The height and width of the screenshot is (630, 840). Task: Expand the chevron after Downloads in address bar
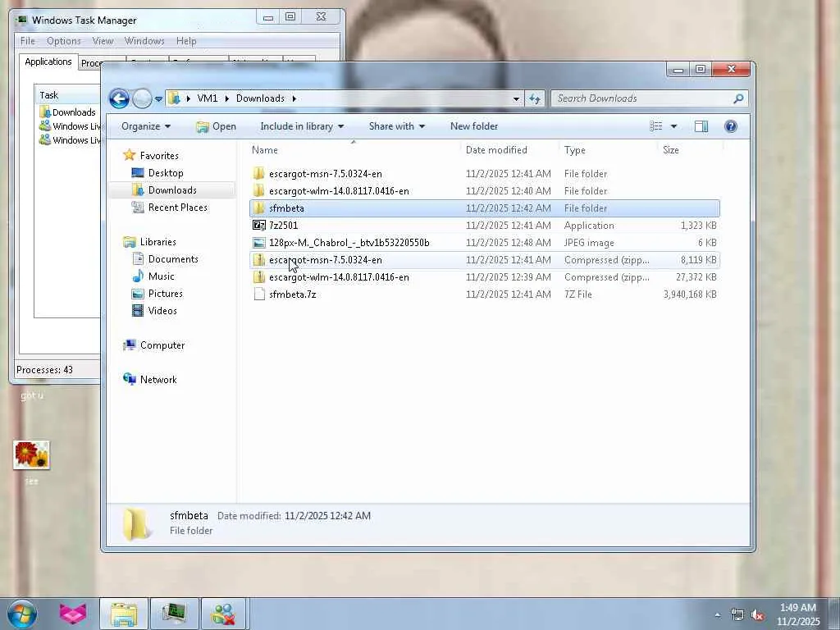point(294,98)
